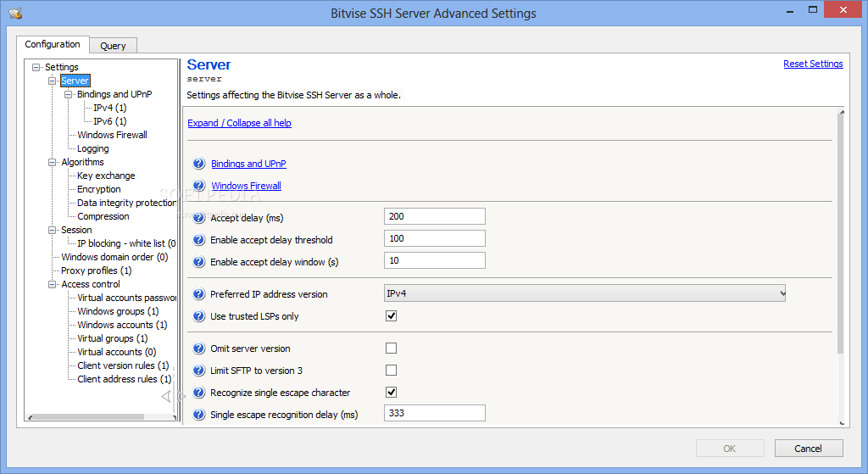Image resolution: width=868 pixels, height=474 pixels.
Task: Select Virtual accounts (0) tree item
Action: click(x=117, y=352)
